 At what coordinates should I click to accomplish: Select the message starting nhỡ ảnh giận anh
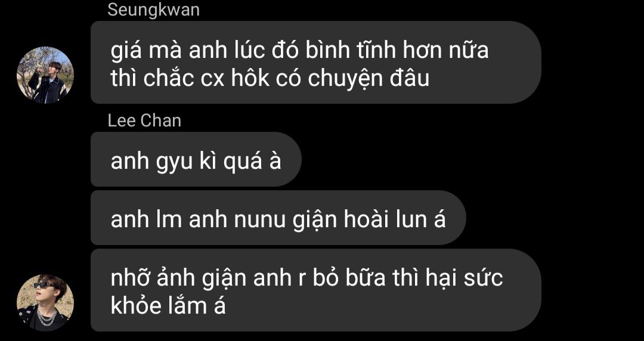[316, 290]
